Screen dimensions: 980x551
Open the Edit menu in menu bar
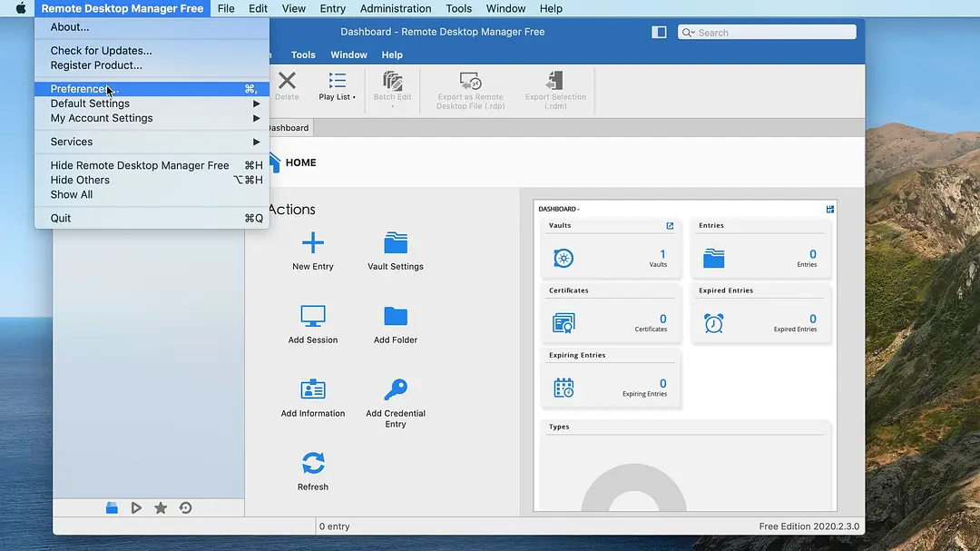[x=258, y=8]
